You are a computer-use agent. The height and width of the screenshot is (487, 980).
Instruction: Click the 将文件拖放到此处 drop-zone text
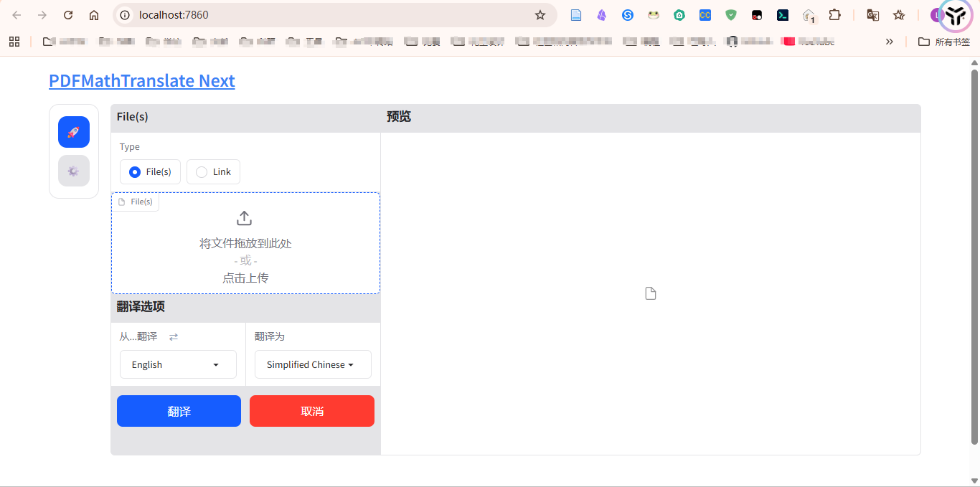click(x=245, y=244)
